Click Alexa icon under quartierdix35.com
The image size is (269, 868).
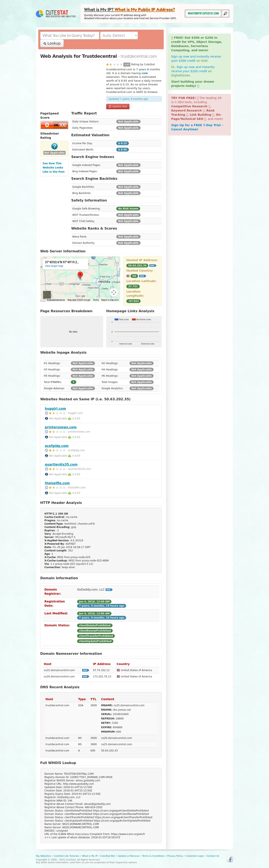(x=47, y=474)
